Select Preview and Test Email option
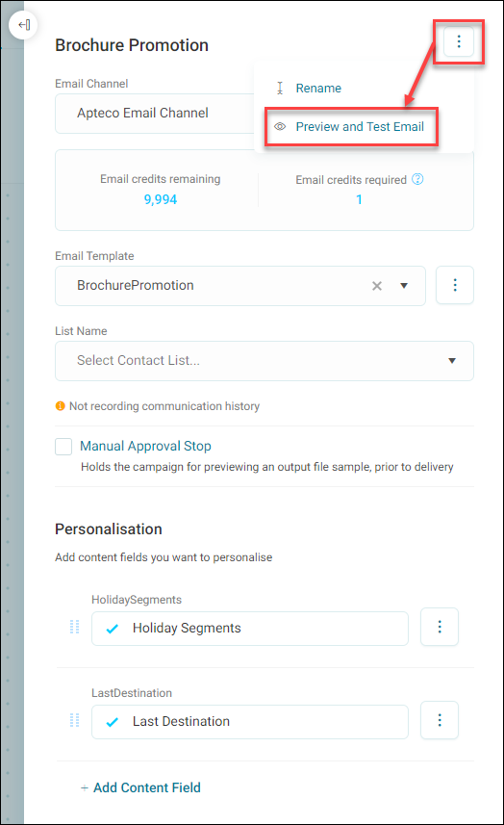 click(360, 127)
